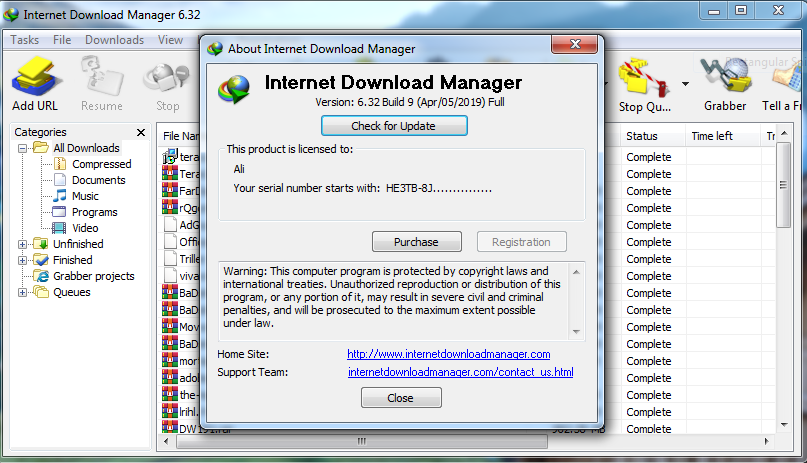Expand the Unfinished tree node
This screenshot has width=807, height=463.
tap(22, 244)
